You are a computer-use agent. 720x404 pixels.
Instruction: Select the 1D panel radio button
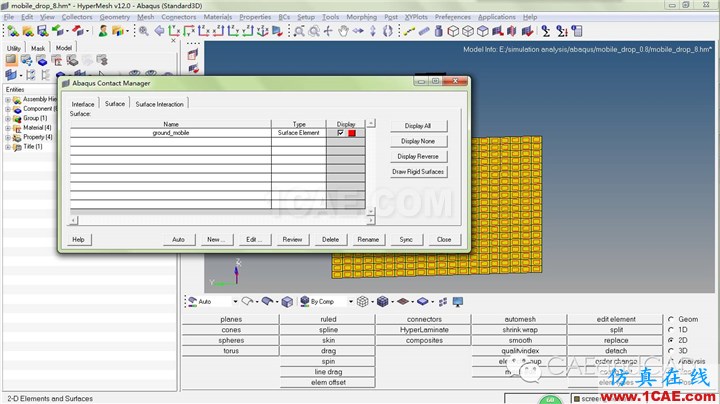click(671, 330)
